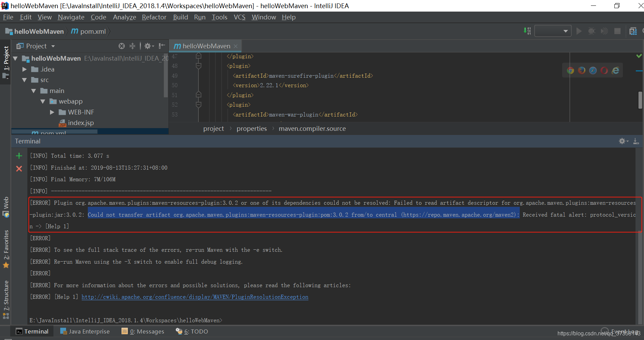Click the Build Project binary arrow icon
Image resolution: width=644 pixels, height=340 pixels.
(527, 31)
